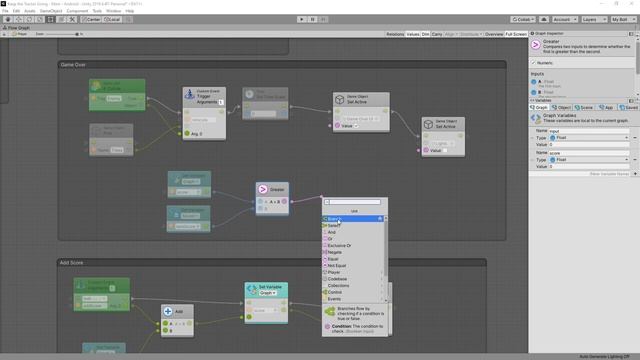Click the Greater icon in Graph Inspector
This screenshot has width=640, height=360.
tap(536, 45)
